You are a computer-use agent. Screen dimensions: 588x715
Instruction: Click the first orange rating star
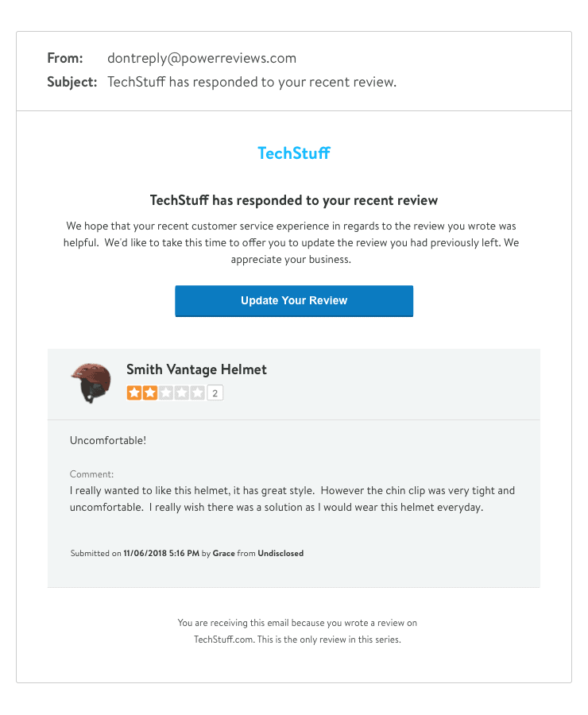pyautogui.click(x=134, y=392)
